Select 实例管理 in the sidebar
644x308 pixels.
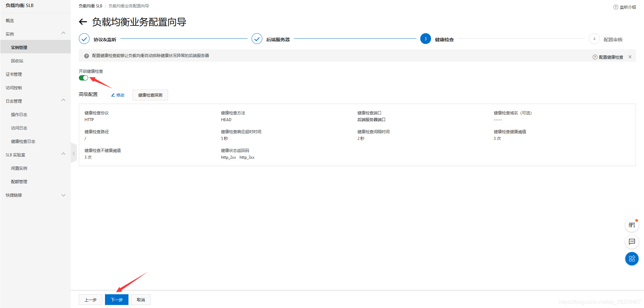35,47
